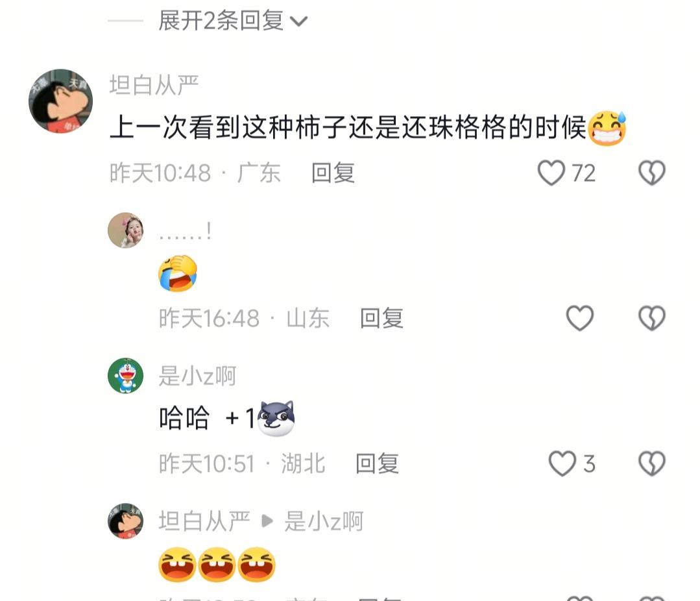Image resolution: width=700 pixels, height=601 pixels.
Task: Open the girl photo avatar of ......!
Action: click(x=126, y=230)
